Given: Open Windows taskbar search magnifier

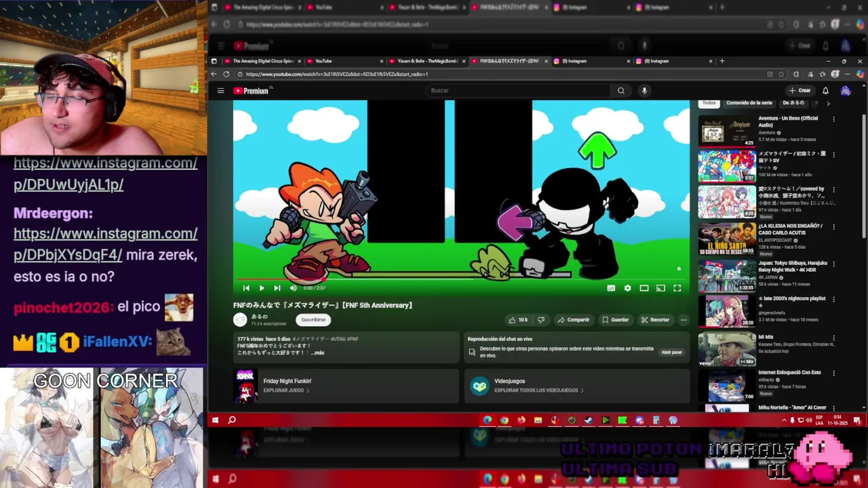Looking at the screenshot, I should point(231,420).
